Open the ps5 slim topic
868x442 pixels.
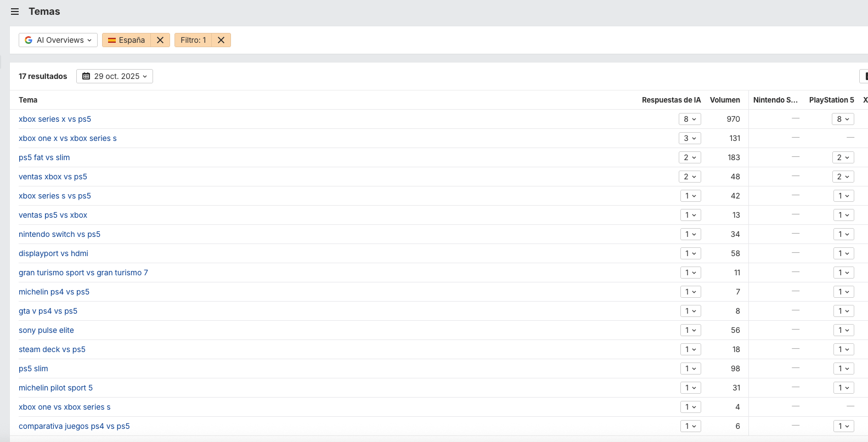coord(33,369)
